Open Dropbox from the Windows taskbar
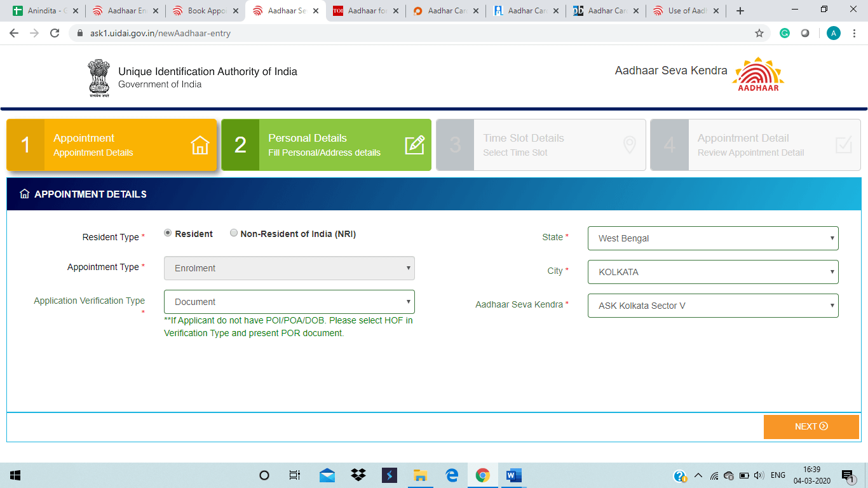The image size is (868, 488). (x=358, y=475)
